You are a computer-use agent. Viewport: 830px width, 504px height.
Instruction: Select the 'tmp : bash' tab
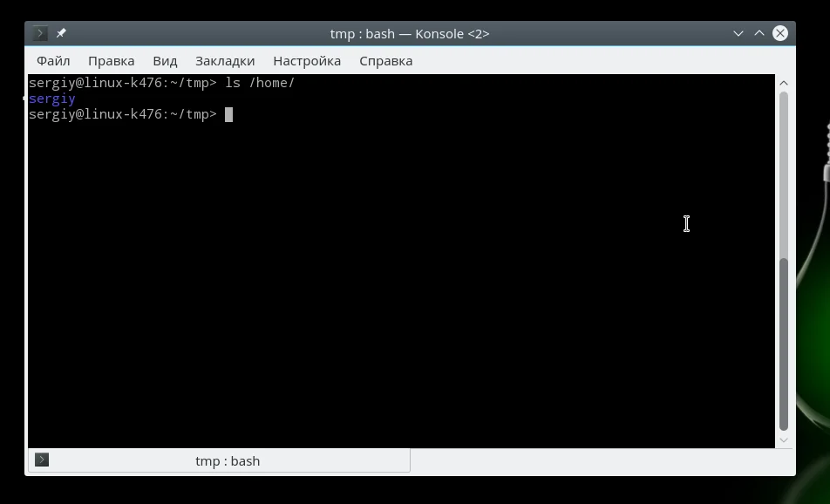(x=219, y=460)
